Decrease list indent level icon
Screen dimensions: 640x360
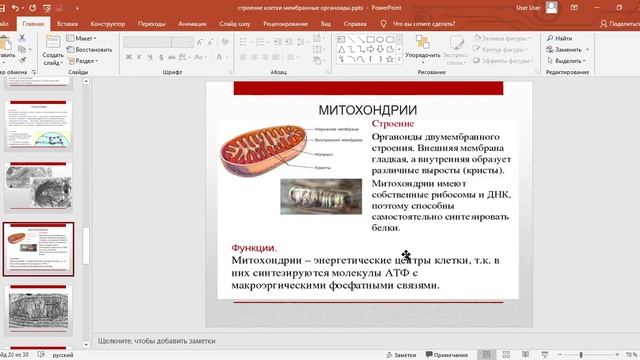(278, 42)
